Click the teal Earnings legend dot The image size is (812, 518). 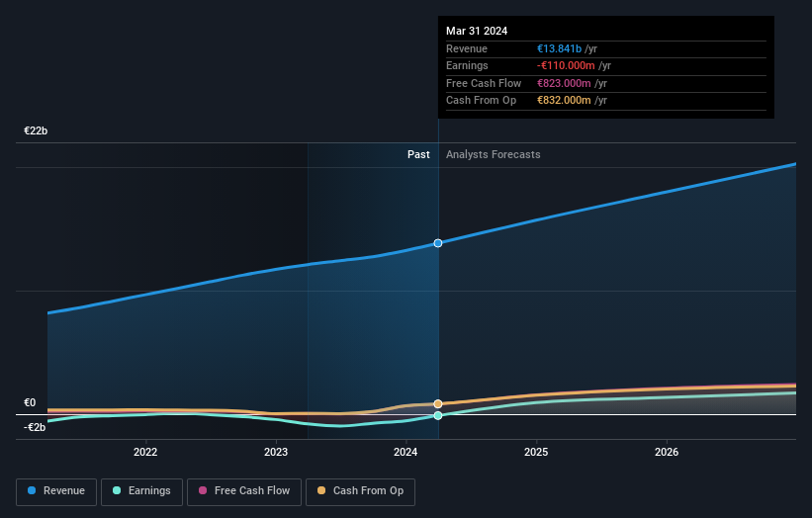tap(117, 490)
